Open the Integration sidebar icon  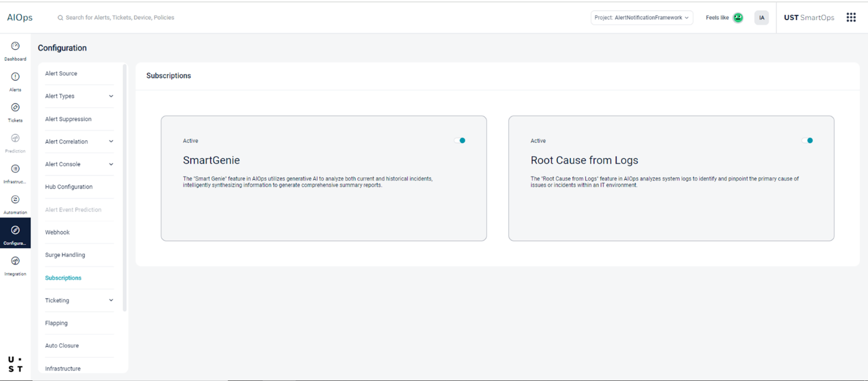[x=15, y=261]
